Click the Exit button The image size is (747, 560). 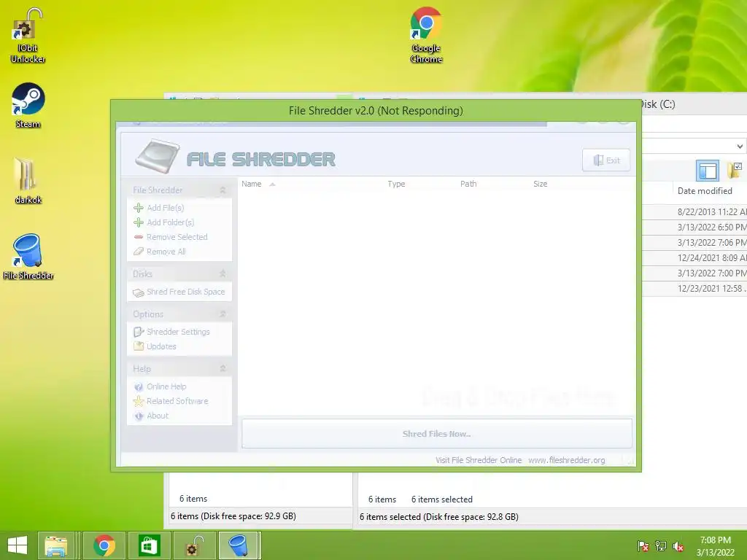[x=606, y=160]
